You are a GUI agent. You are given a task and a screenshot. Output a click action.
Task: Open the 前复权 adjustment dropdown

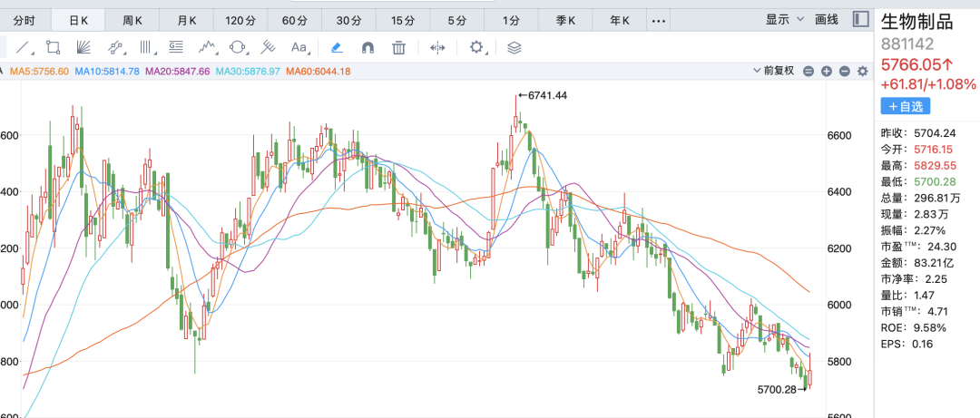pos(774,71)
